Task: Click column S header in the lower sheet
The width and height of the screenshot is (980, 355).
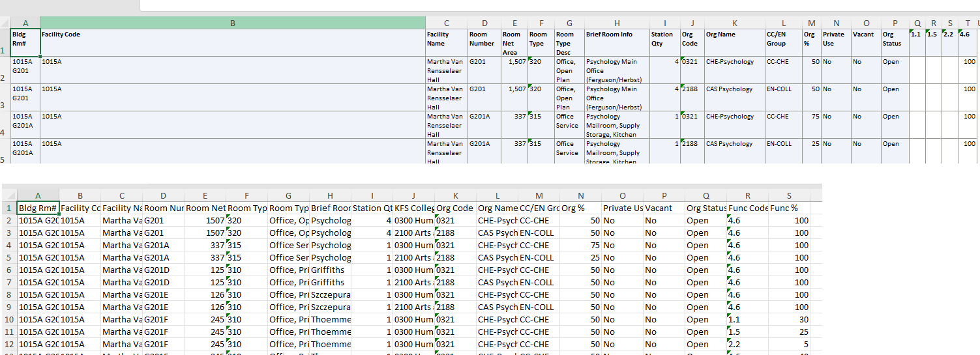Action: (790, 195)
